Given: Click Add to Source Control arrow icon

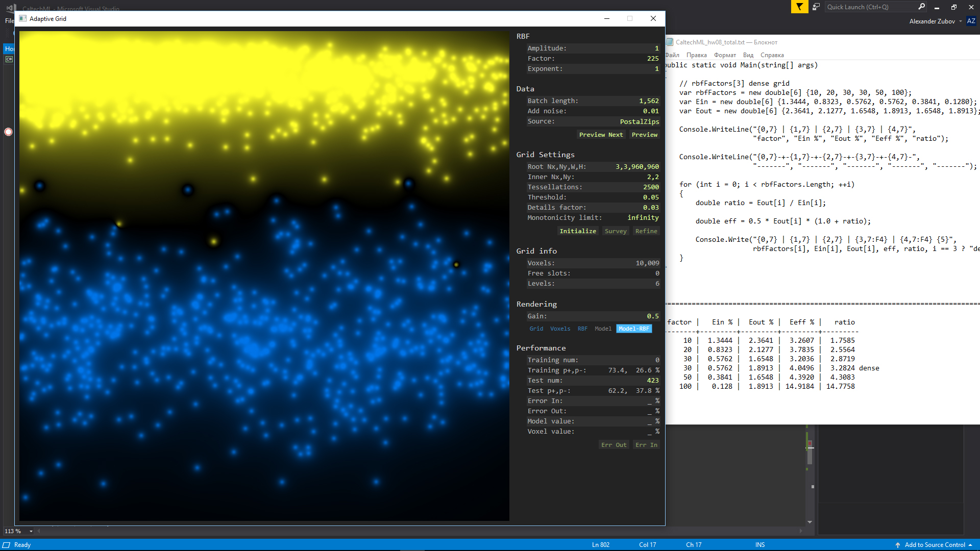Looking at the screenshot, I should [898, 545].
